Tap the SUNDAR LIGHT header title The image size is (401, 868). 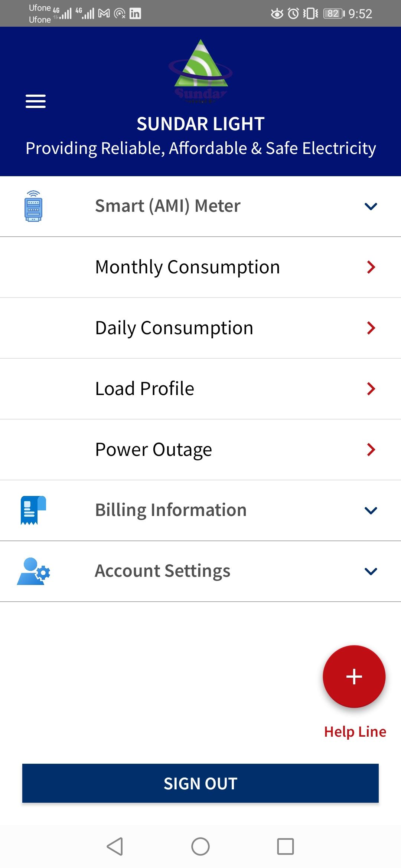click(200, 124)
